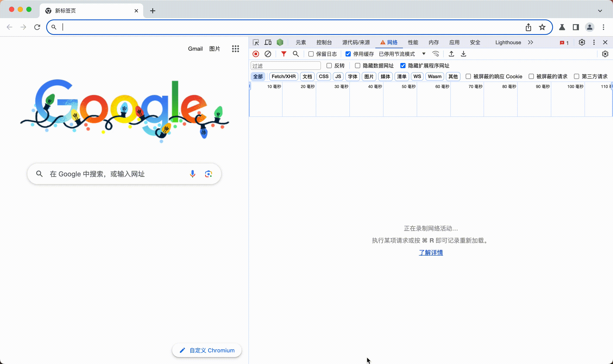
Task: Clear the network log
Action: [268, 54]
